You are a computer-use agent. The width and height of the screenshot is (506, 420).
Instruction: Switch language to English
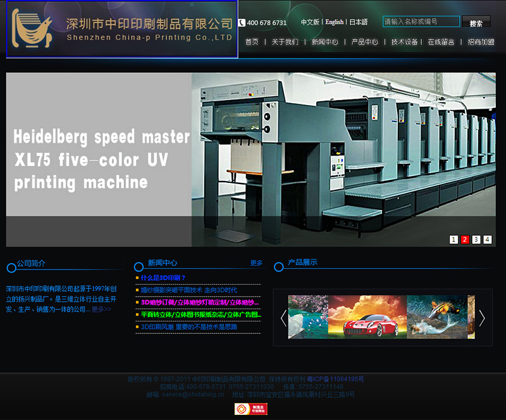335,22
